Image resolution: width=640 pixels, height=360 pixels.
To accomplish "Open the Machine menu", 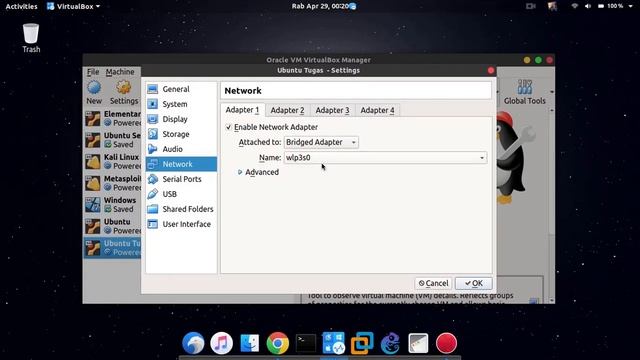I will (120, 72).
